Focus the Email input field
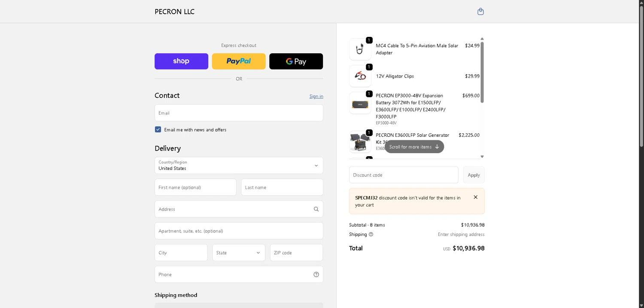 pos(239,113)
